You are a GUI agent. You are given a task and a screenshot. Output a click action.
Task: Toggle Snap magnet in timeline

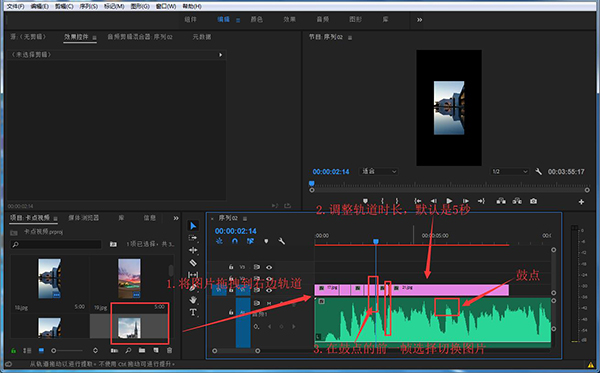coord(235,241)
